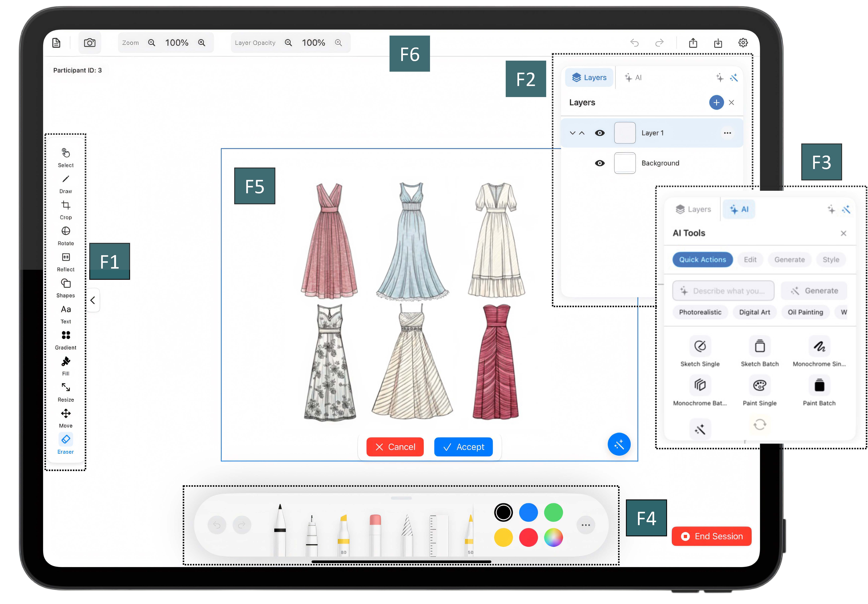This screenshot has height=604, width=868.
Task: Collapse the left tool sidebar chevron
Action: point(93,300)
